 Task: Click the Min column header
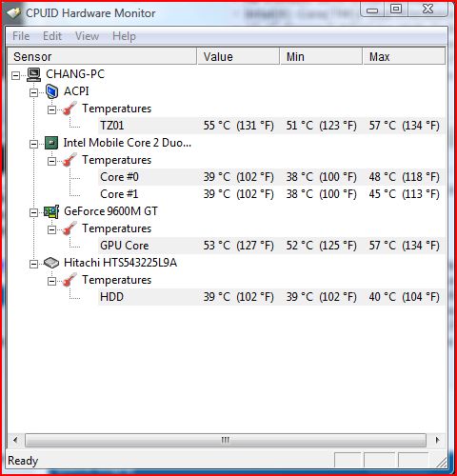pyautogui.click(x=321, y=56)
